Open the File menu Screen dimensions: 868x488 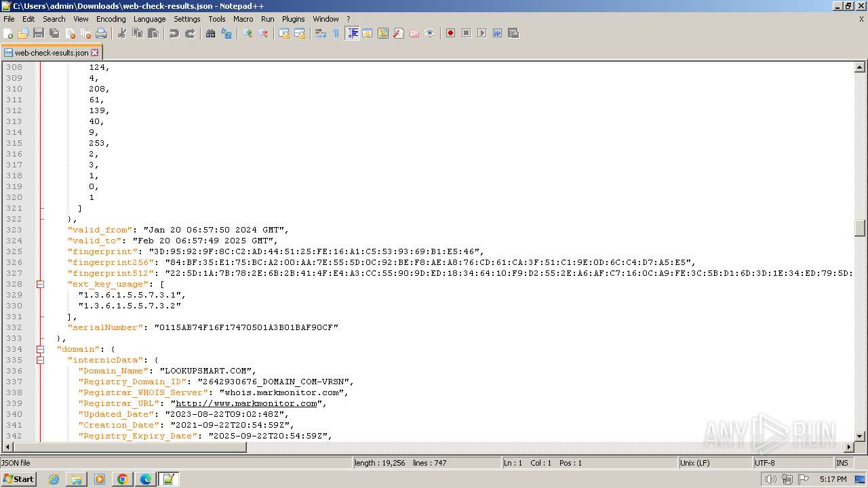[x=9, y=19]
